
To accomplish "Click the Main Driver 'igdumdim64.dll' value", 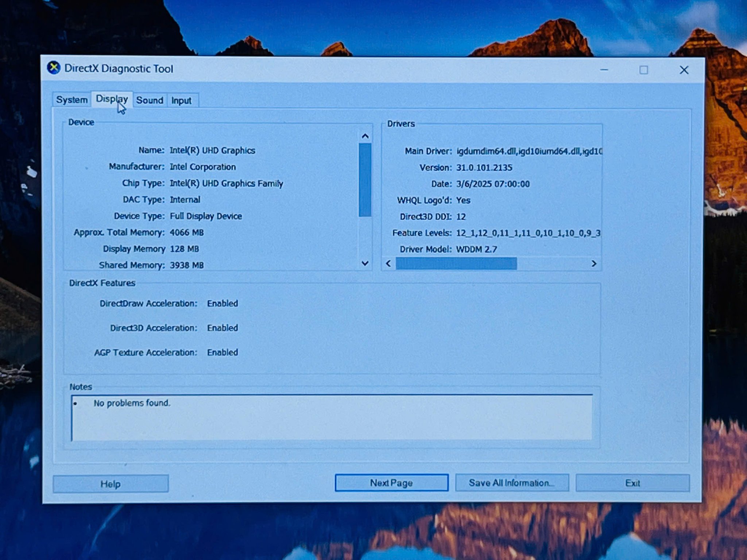I will tap(529, 151).
